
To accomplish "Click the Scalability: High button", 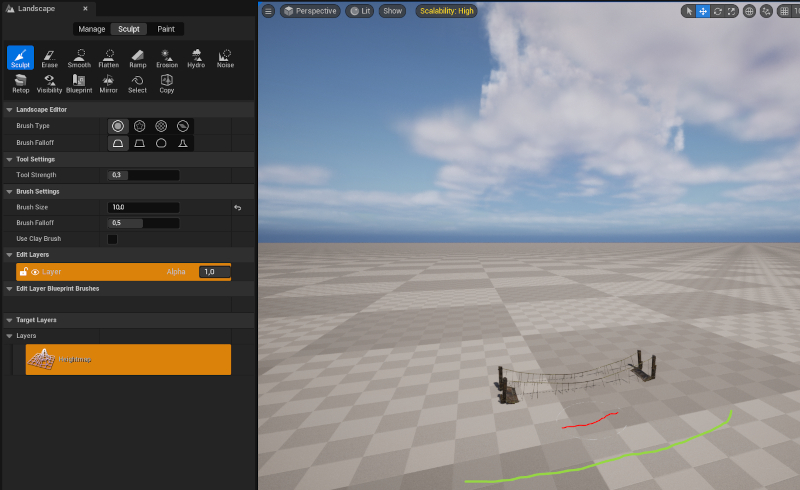I will (446, 11).
